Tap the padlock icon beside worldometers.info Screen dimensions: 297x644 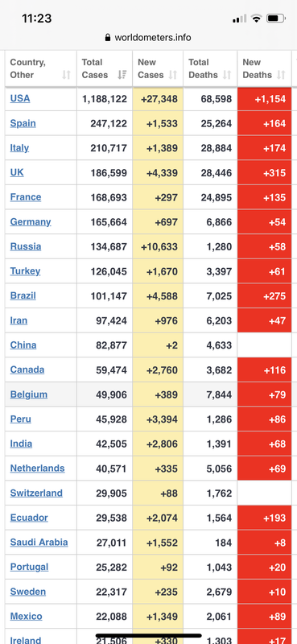coord(108,38)
